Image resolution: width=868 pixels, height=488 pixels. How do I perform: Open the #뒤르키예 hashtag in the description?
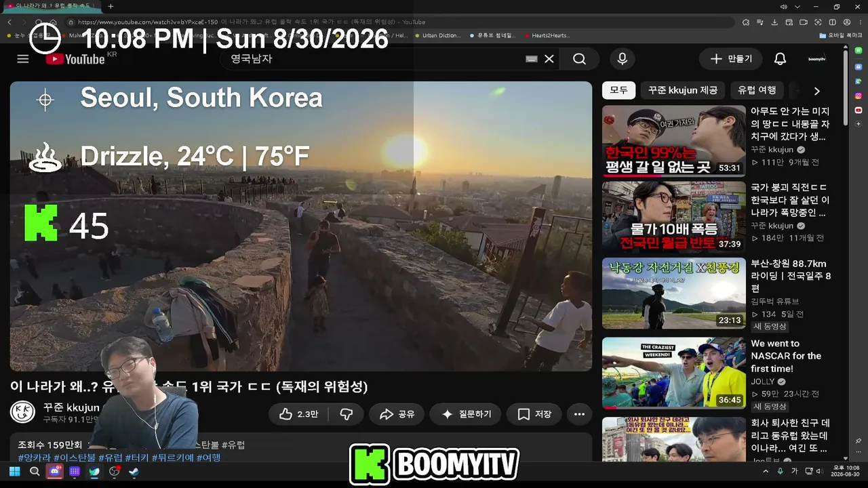coord(172,457)
